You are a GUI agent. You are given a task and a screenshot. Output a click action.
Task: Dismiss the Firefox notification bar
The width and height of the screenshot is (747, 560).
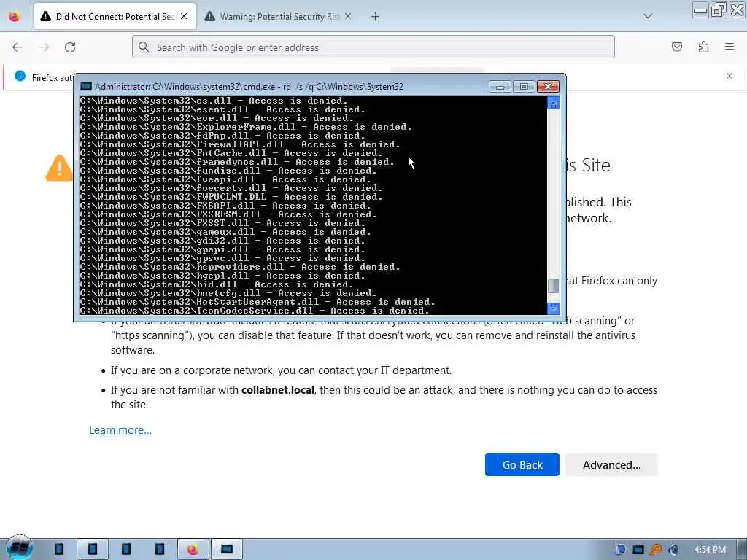tap(729, 76)
